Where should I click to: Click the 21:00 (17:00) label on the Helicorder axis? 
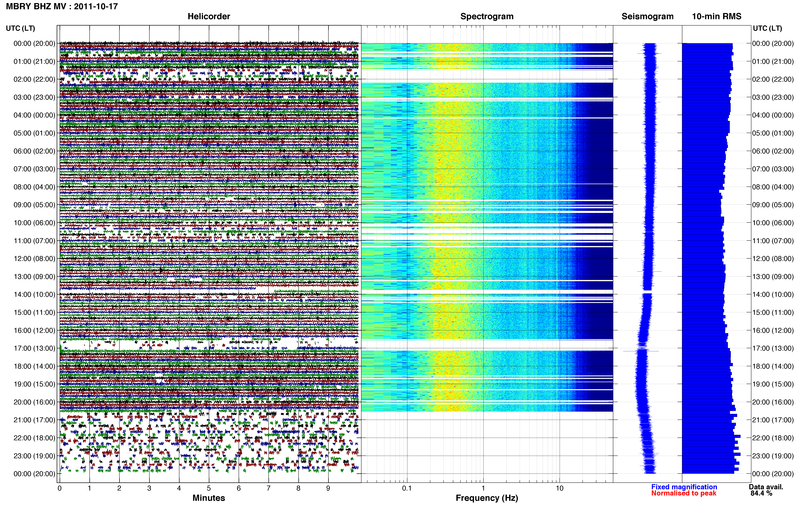(34, 420)
